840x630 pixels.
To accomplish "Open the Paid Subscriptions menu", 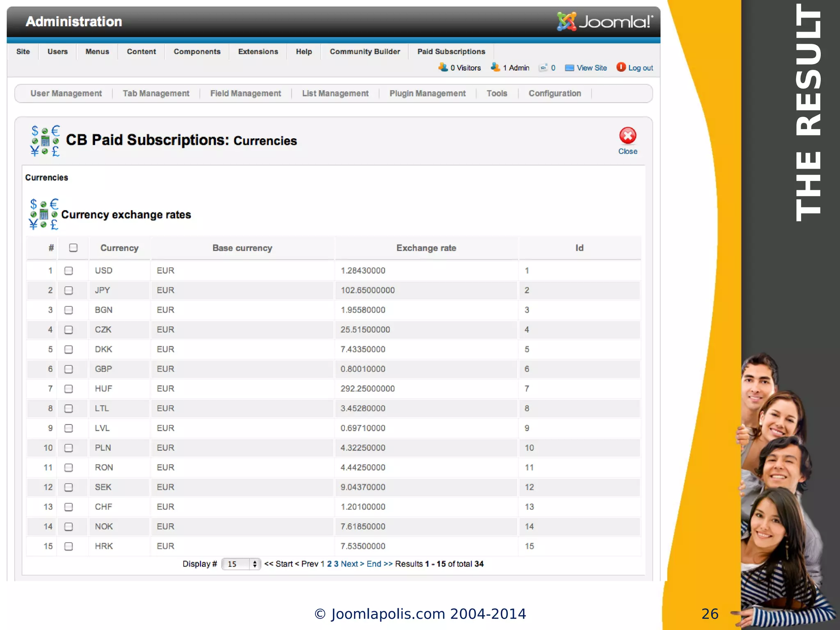I will tap(451, 52).
